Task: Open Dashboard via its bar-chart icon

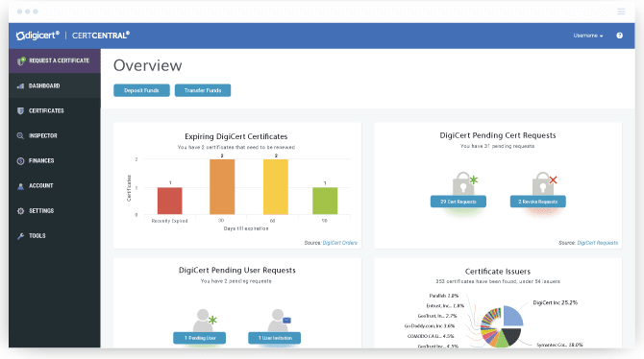Action: coord(20,85)
